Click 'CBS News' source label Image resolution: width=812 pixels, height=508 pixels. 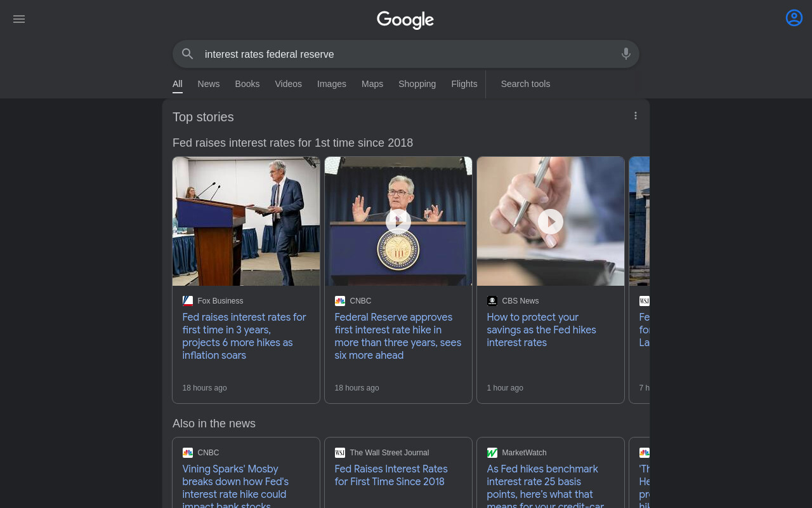[521, 301]
